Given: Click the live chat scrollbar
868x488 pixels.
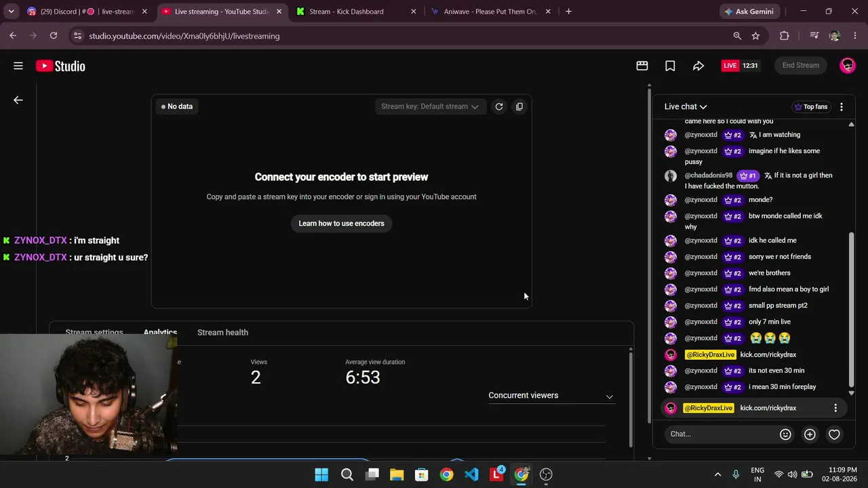Looking at the screenshot, I should (x=852, y=308).
